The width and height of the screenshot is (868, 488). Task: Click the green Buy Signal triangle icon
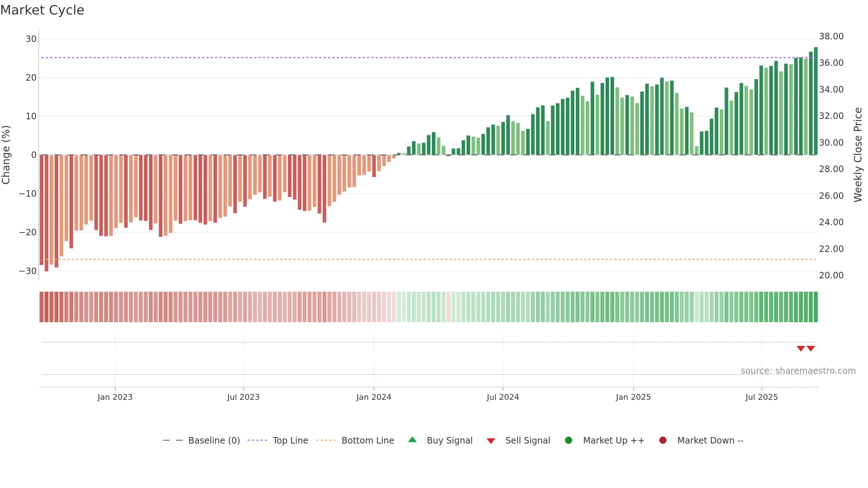[x=412, y=440]
